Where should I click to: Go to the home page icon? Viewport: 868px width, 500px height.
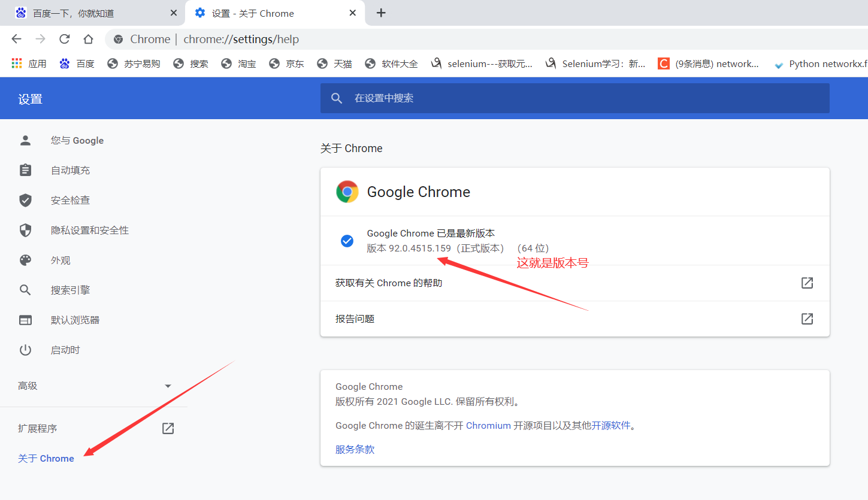88,39
